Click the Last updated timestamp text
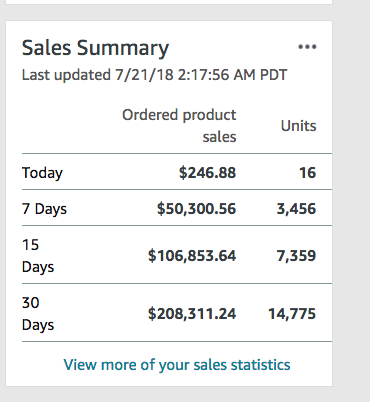The image size is (370, 402). [154, 75]
